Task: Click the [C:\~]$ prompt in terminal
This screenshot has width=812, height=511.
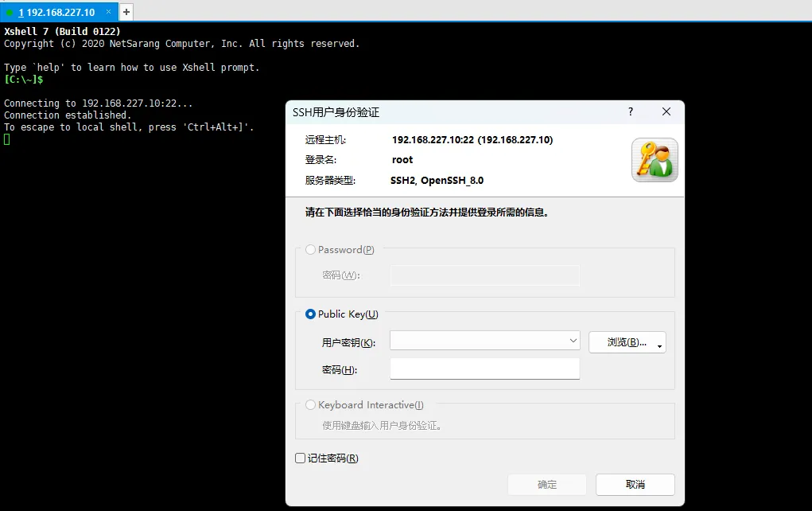Action: (23, 80)
